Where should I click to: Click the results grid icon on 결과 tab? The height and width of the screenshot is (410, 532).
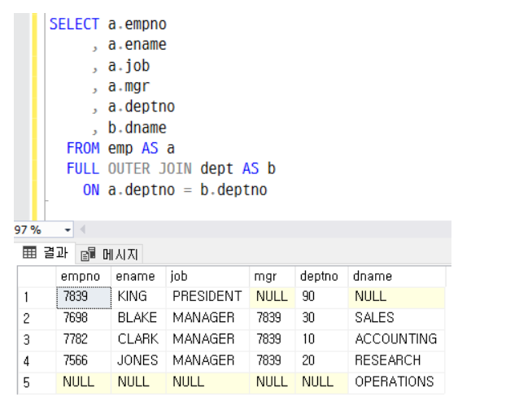[29, 252]
